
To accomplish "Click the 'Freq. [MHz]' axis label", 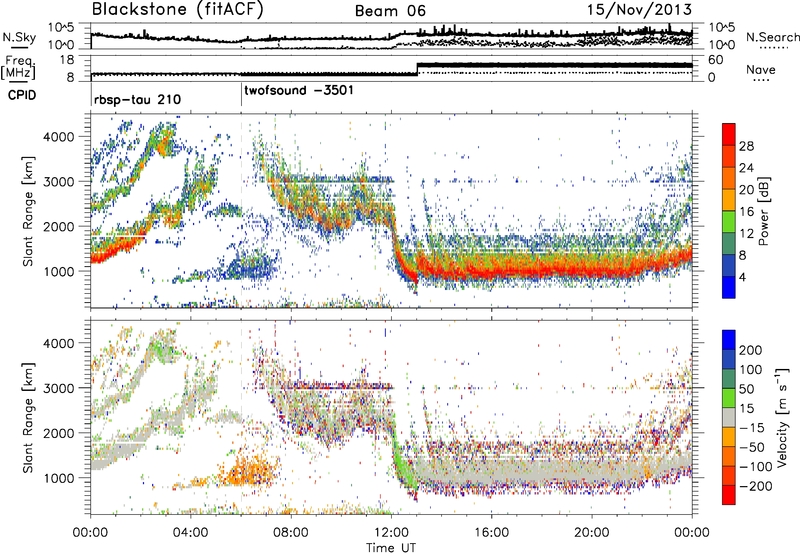I will coord(18,67).
